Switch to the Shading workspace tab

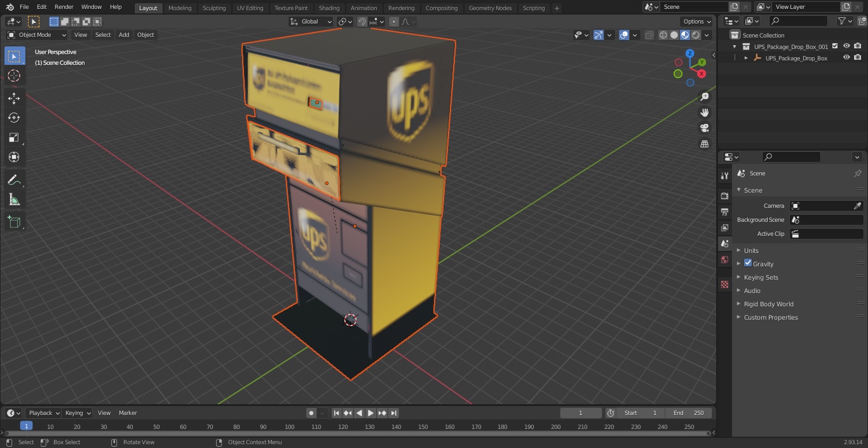(329, 8)
